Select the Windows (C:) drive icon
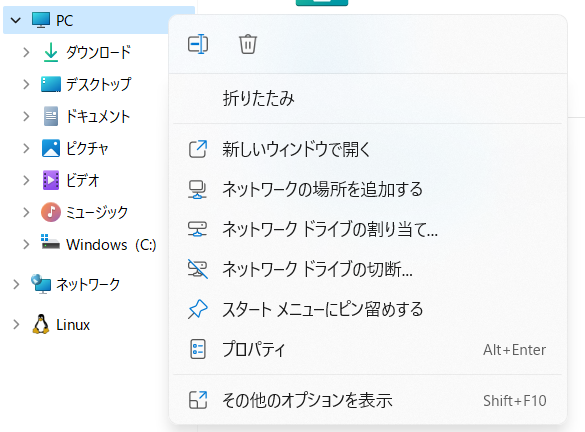This screenshot has width=585, height=432. [x=50, y=242]
